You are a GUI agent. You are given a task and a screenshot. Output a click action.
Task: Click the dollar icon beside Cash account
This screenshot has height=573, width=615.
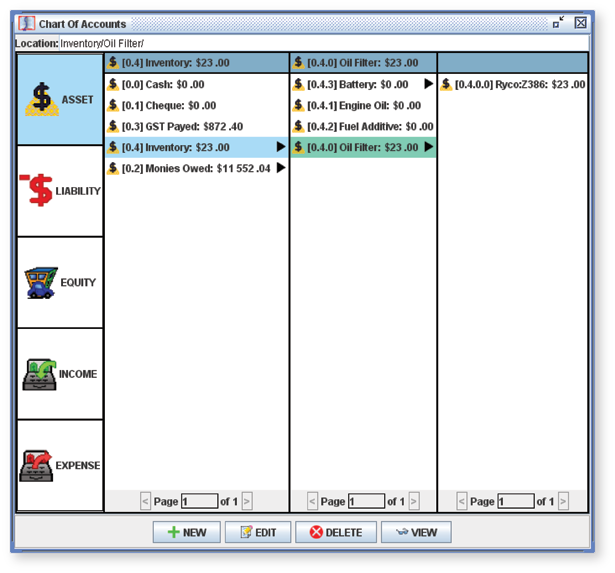coord(113,84)
